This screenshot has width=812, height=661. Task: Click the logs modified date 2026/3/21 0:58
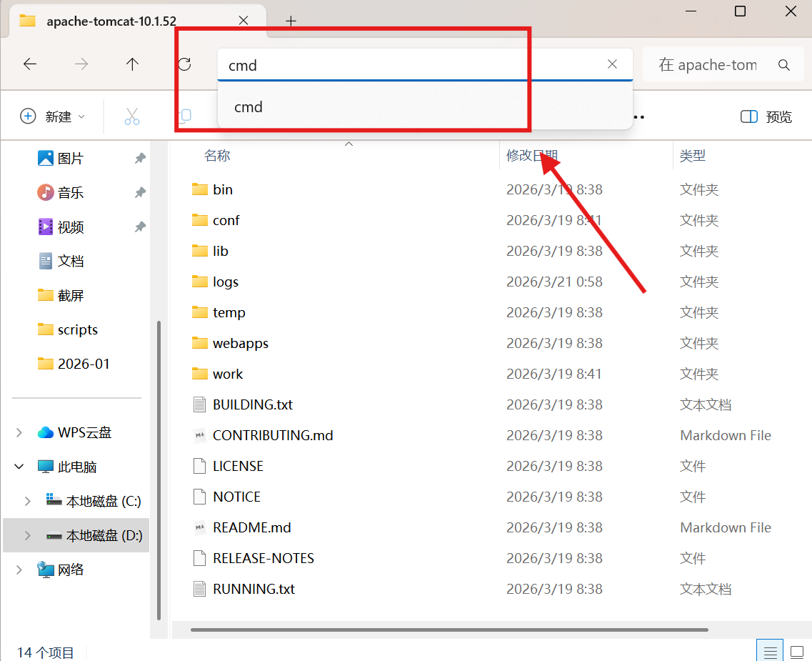pyautogui.click(x=554, y=282)
